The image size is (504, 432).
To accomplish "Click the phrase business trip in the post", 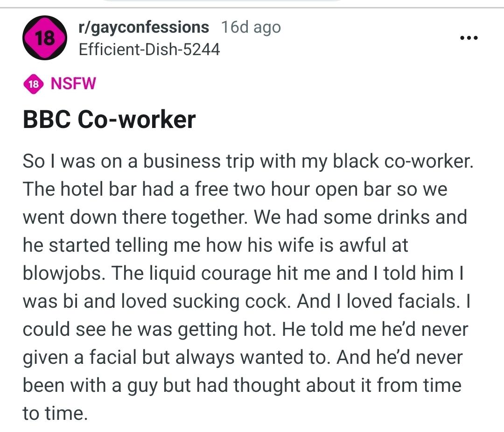I will 199,162.
